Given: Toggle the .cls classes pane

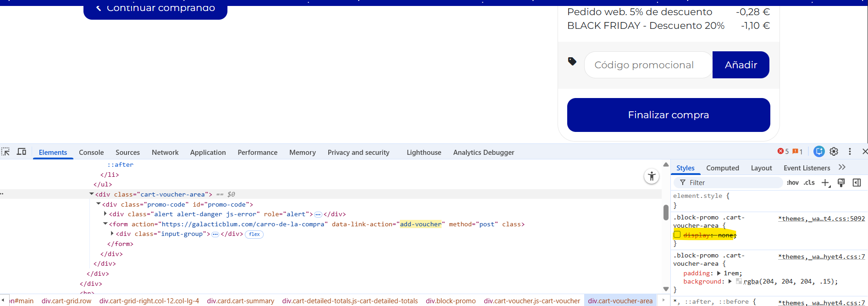Looking at the screenshot, I should 809,183.
